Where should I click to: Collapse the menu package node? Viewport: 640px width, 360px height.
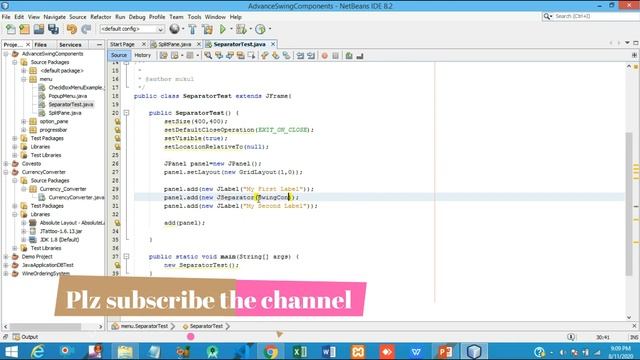24,79
